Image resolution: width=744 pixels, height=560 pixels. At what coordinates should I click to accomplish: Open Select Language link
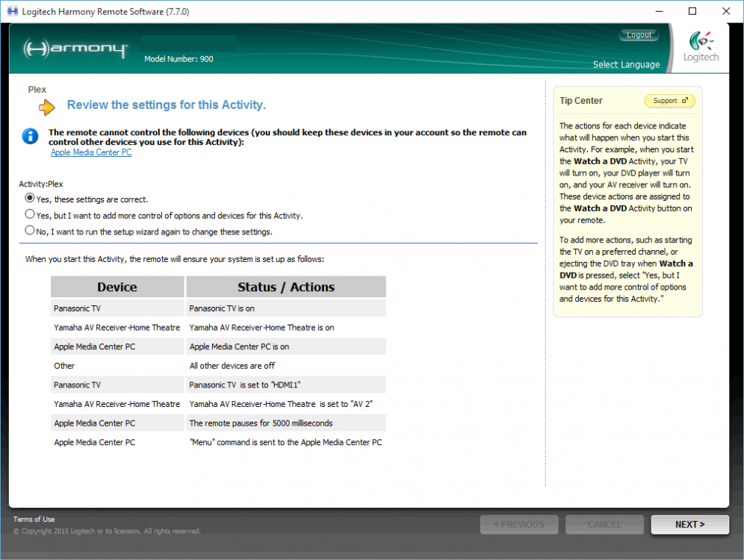point(626,64)
